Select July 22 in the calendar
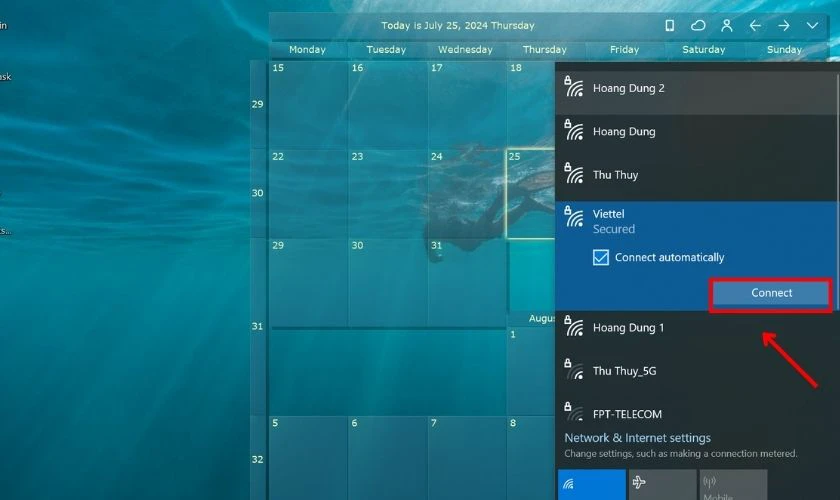Screen dimensions: 840x500 point(308,193)
